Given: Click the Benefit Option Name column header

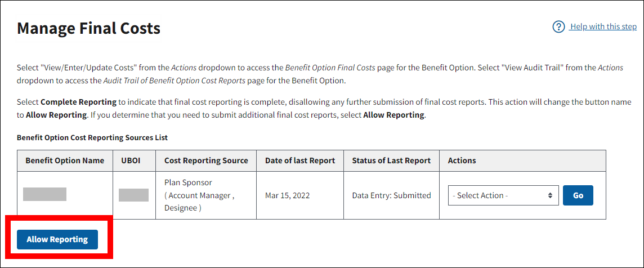Looking at the screenshot, I should tap(65, 160).
